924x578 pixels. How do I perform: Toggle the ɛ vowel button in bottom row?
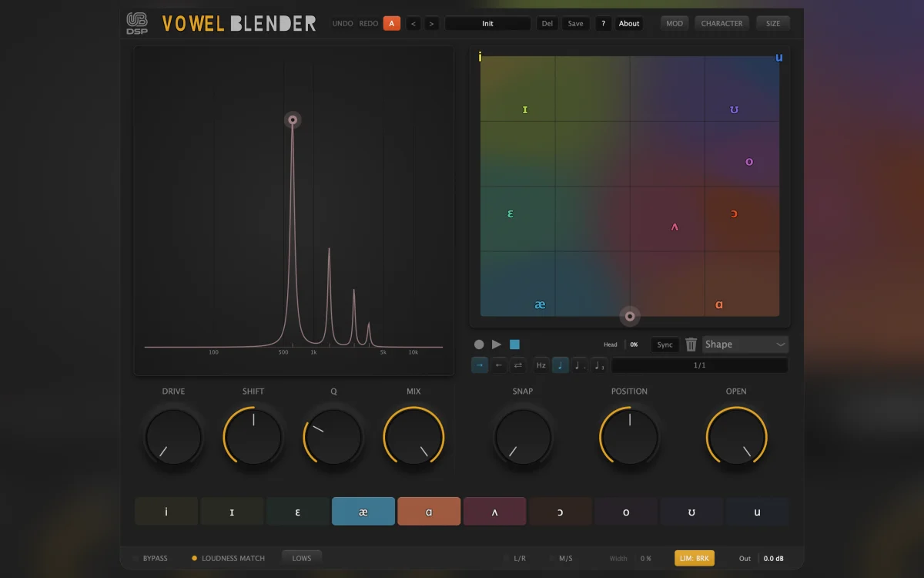(x=298, y=512)
